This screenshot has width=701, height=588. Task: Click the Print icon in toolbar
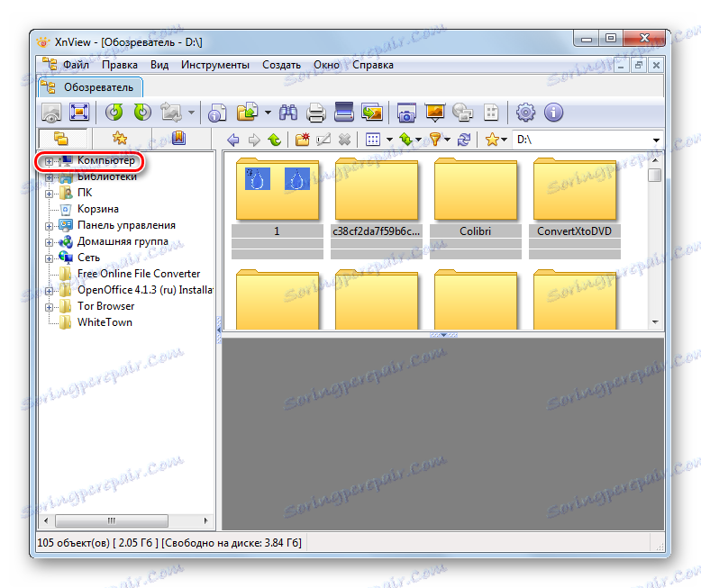(x=316, y=113)
